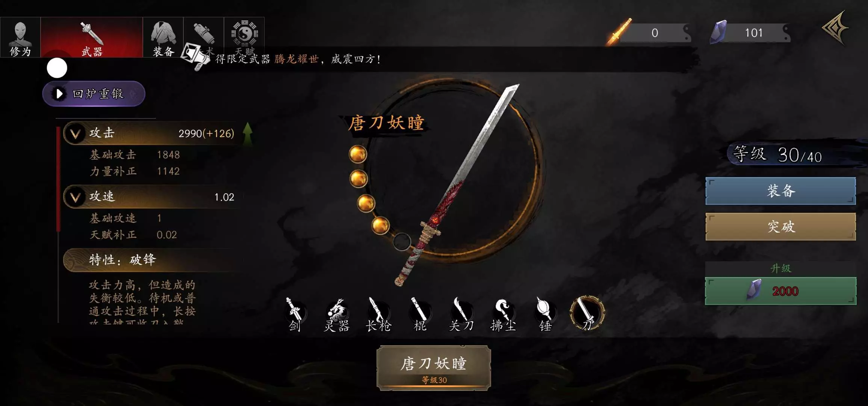The width and height of the screenshot is (868, 406).
Task: Click the blue 装备 equip button
Action: [x=781, y=191]
